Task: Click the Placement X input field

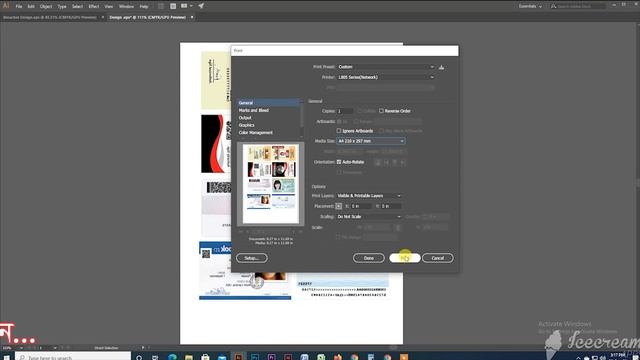Action: point(361,207)
